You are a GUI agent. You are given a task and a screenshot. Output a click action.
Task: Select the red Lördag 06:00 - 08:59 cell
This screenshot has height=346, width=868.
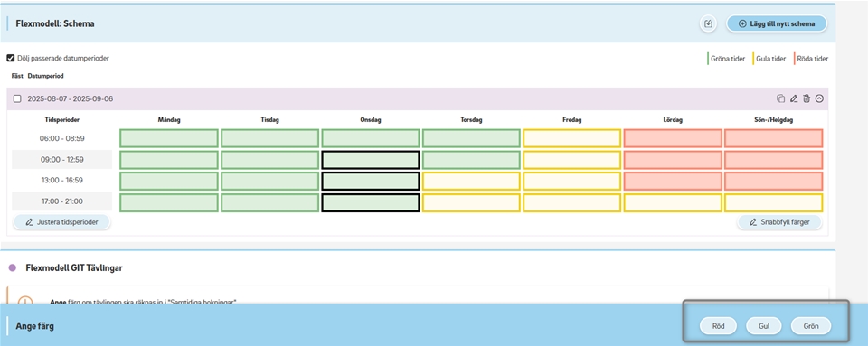pos(673,138)
